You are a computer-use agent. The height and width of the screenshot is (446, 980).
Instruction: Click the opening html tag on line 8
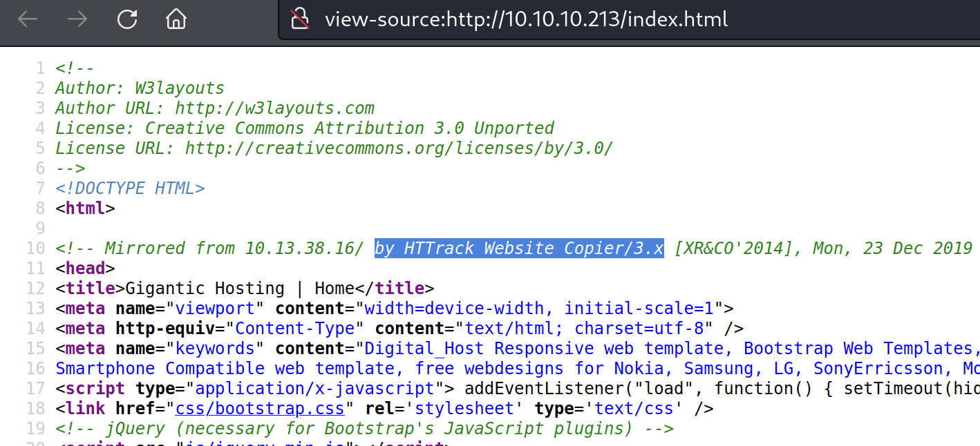[85, 209]
